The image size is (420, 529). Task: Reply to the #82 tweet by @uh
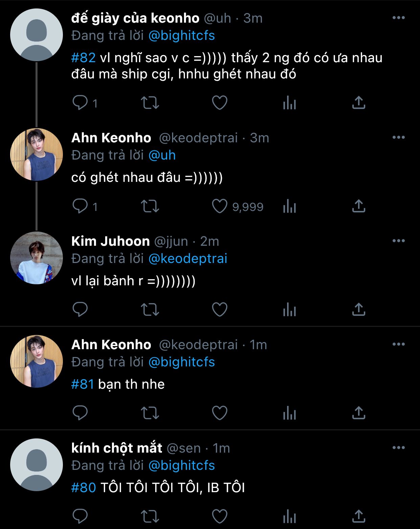click(x=80, y=103)
